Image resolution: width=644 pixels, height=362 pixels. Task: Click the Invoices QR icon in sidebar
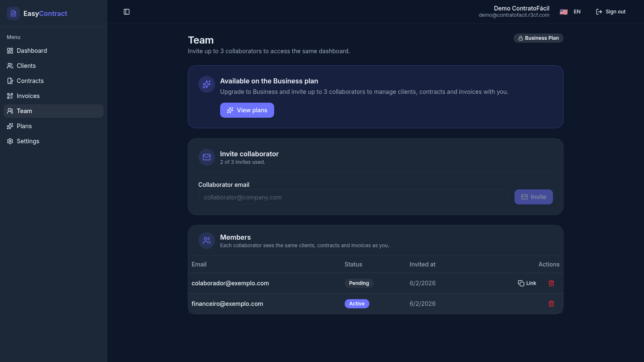click(x=10, y=96)
